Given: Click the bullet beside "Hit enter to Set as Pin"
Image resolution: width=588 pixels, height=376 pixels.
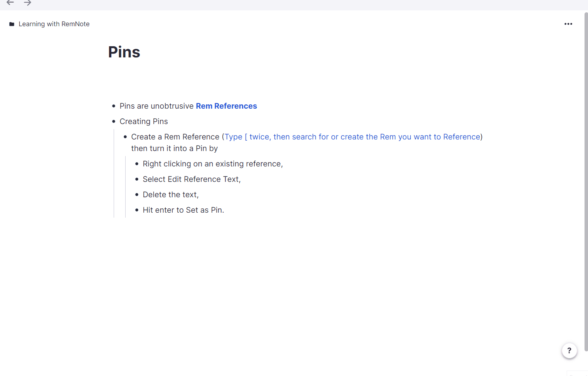Looking at the screenshot, I should point(137,210).
